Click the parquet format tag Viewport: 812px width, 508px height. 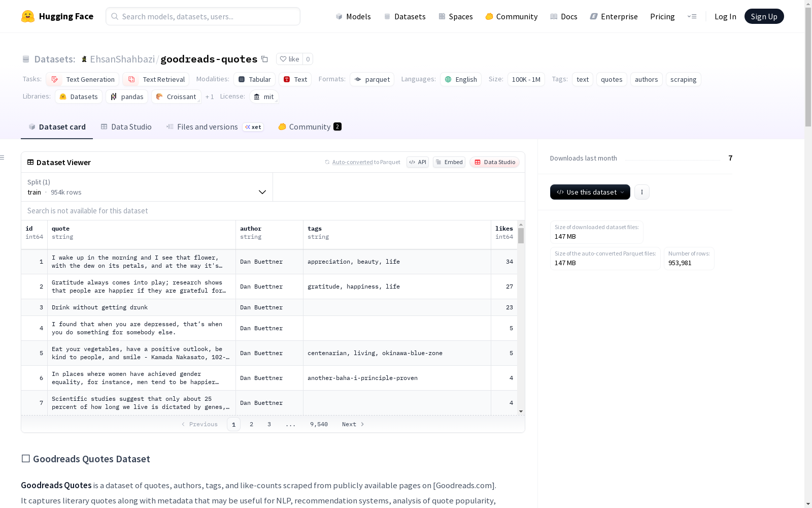click(x=372, y=79)
